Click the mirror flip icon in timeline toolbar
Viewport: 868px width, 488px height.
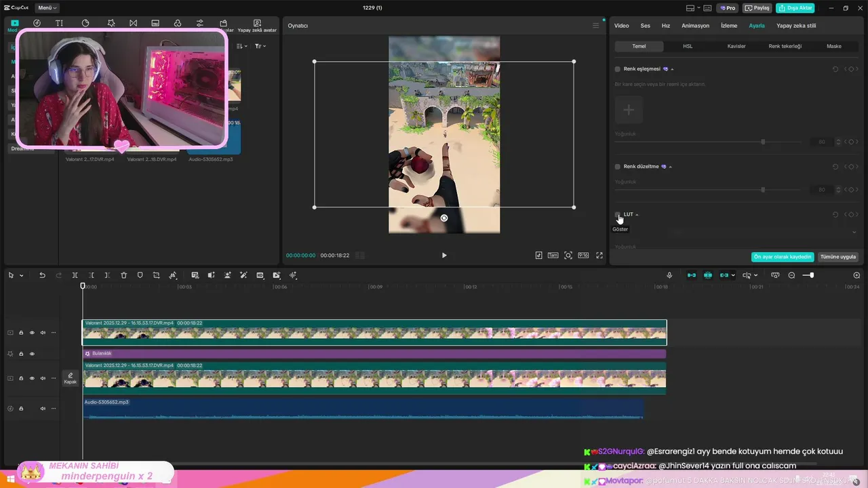point(211,275)
